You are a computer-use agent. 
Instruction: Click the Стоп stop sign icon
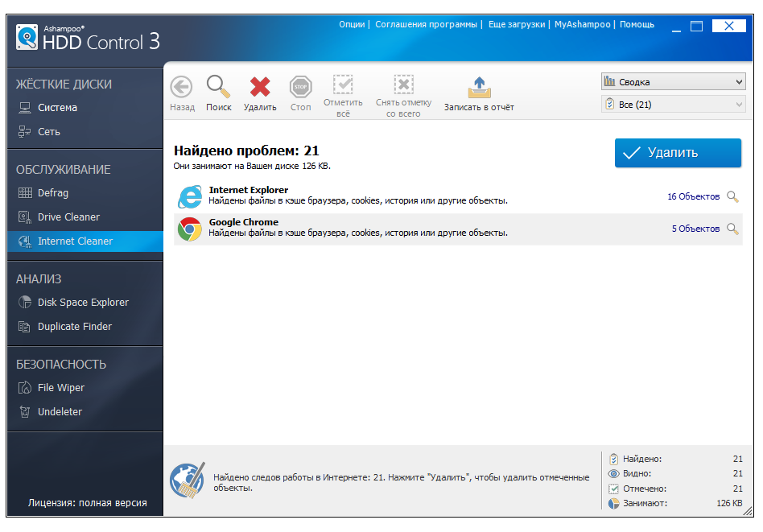point(300,88)
